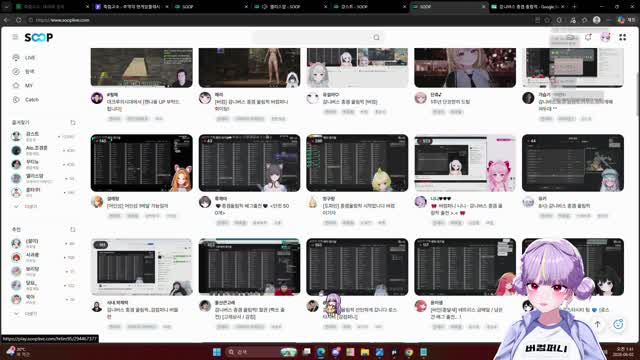Click the streamer avatar under the pyramid game thumbnail
This screenshot has width=640, height=360.
click(x=97, y=98)
